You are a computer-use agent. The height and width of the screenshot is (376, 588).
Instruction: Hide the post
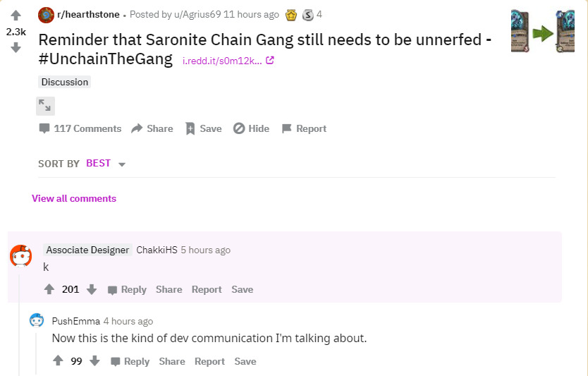(251, 128)
